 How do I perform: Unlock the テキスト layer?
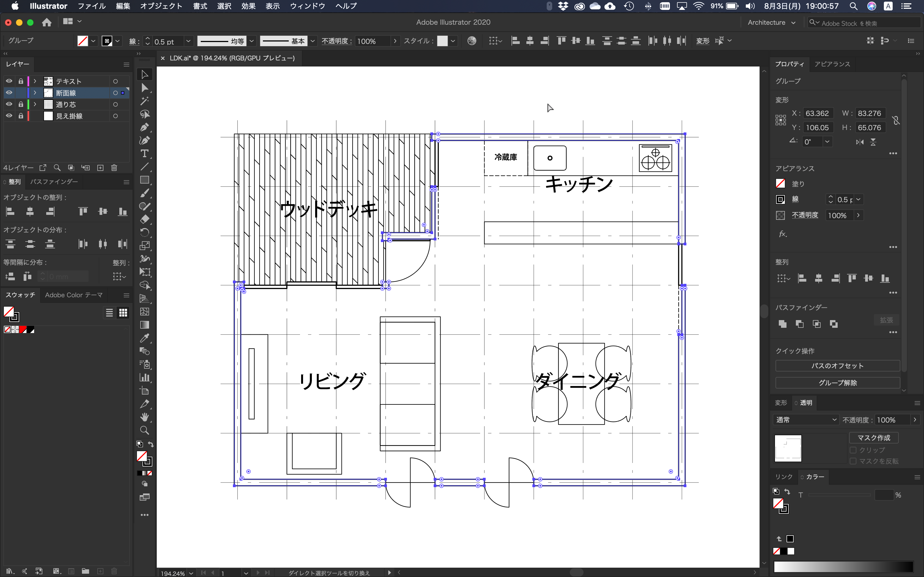pyautogui.click(x=21, y=81)
